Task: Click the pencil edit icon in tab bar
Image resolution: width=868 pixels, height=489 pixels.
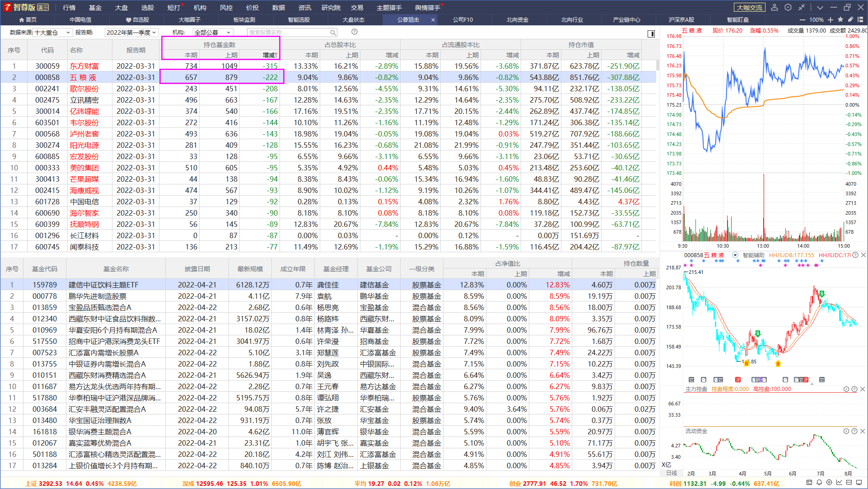Action: click(850, 19)
